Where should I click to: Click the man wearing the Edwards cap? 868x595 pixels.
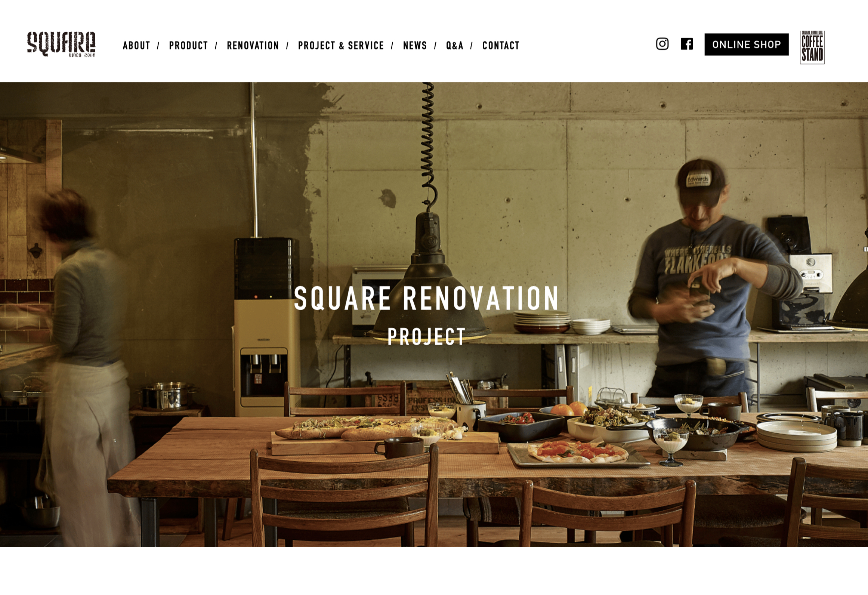click(706, 280)
